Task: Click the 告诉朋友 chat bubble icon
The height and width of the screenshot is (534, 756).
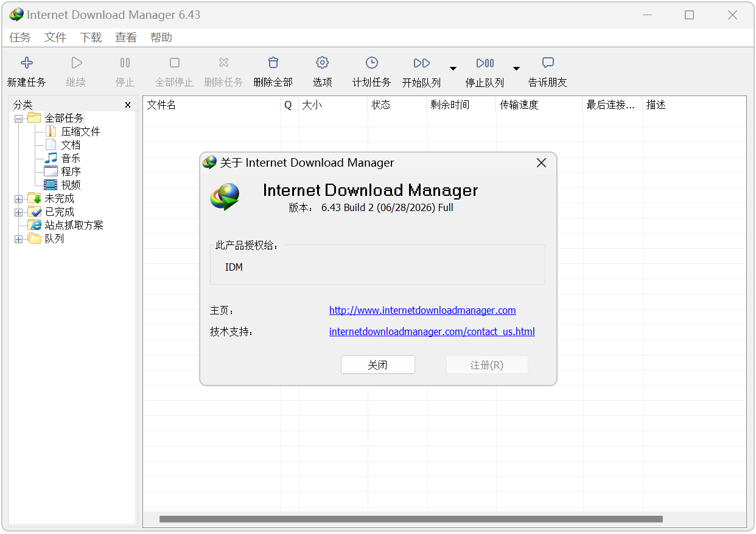Action: (x=548, y=63)
